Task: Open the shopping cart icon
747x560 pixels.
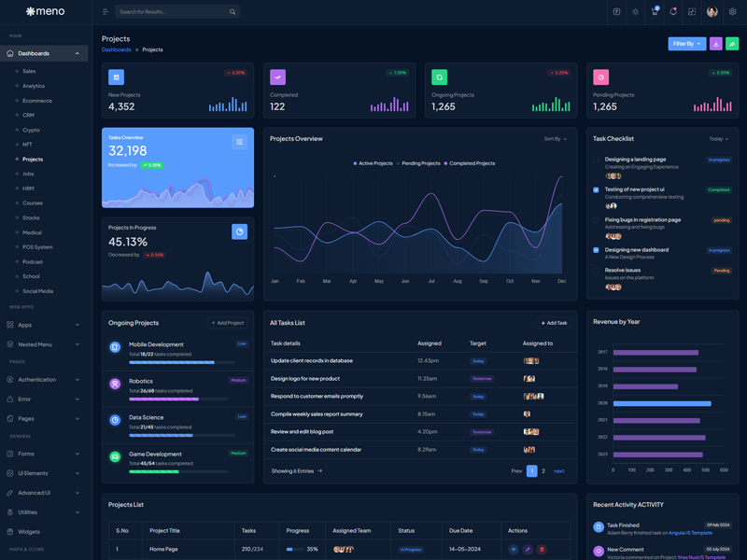Action: [x=655, y=12]
